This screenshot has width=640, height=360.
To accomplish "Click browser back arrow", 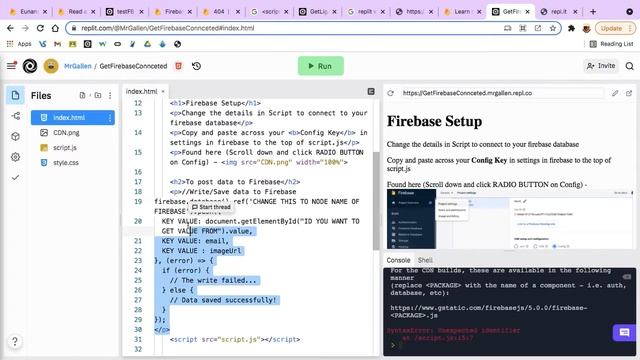I will click(10, 28).
